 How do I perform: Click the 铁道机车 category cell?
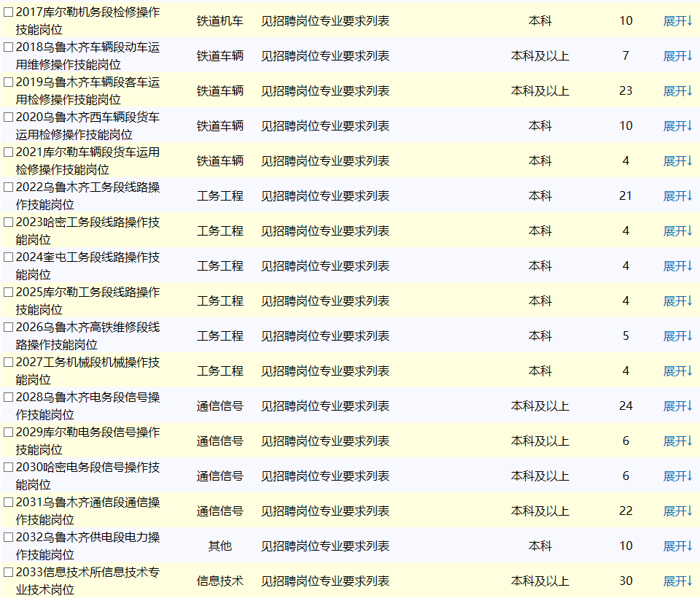(220, 21)
